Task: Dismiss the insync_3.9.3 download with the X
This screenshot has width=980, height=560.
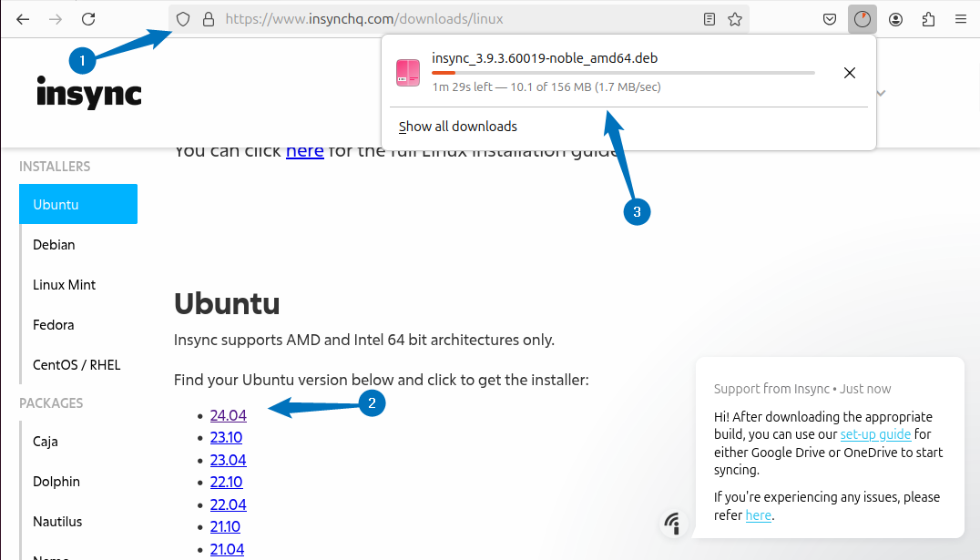Action: click(x=849, y=72)
